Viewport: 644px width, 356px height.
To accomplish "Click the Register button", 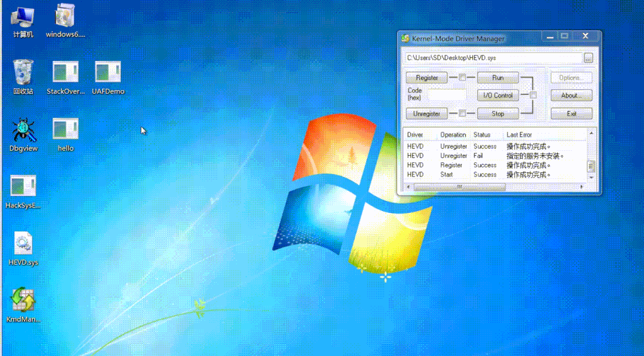I will 427,78.
